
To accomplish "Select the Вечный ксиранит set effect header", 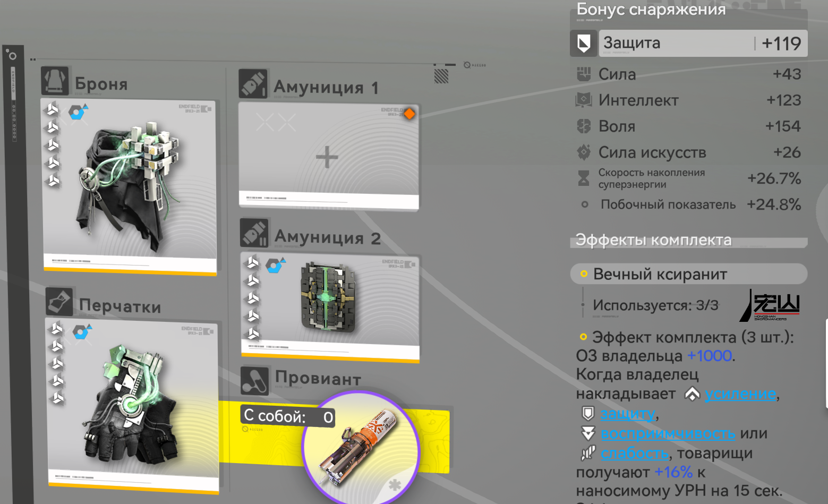I will (689, 274).
